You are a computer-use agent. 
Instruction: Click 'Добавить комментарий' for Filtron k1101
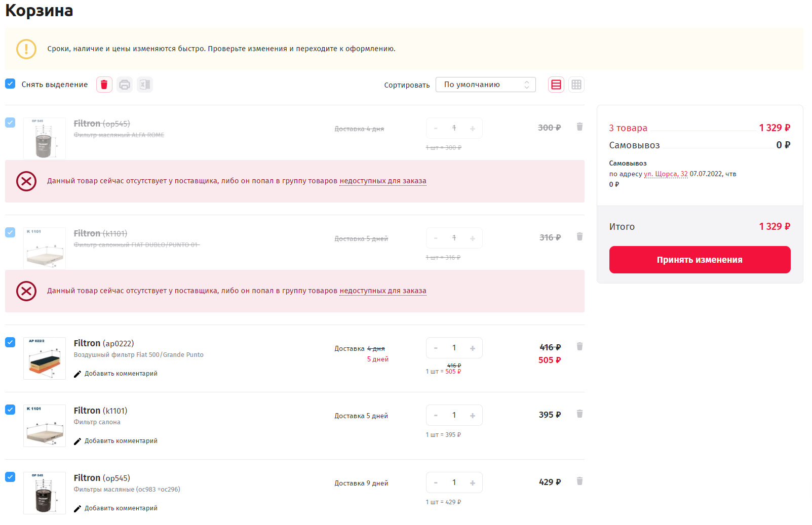tap(121, 441)
